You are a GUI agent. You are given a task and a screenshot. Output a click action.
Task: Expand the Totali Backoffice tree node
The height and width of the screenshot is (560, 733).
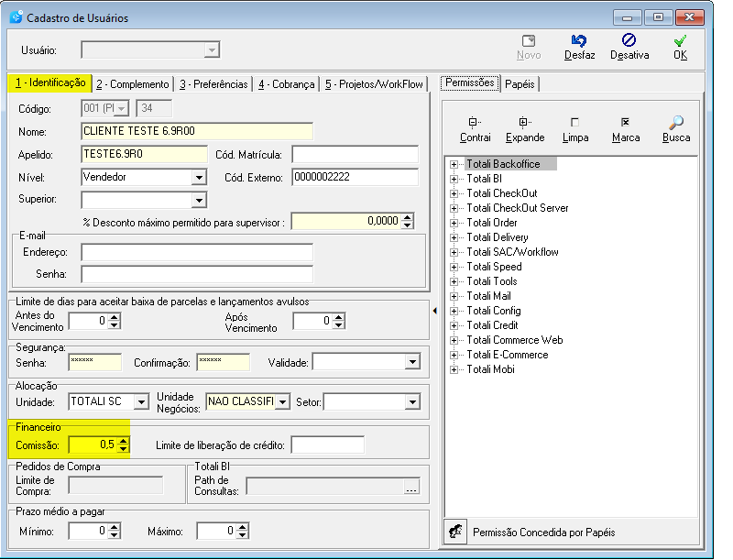tap(454, 165)
